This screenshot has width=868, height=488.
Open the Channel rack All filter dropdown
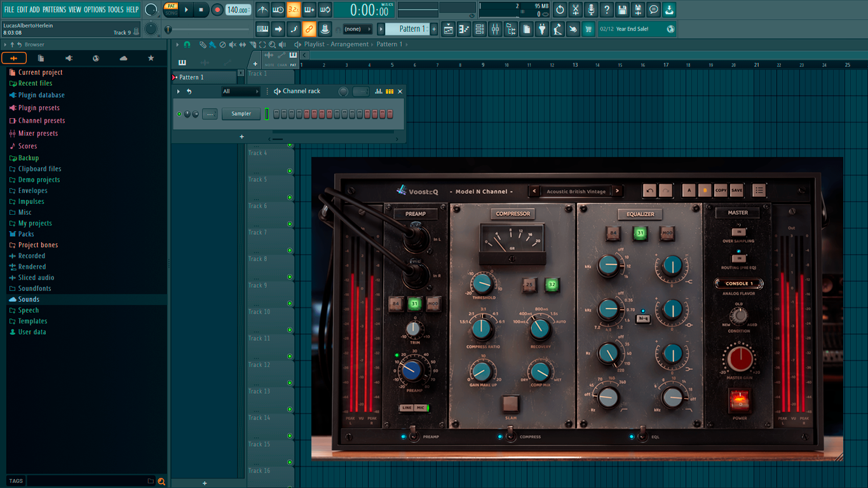pyautogui.click(x=240, y=91)
